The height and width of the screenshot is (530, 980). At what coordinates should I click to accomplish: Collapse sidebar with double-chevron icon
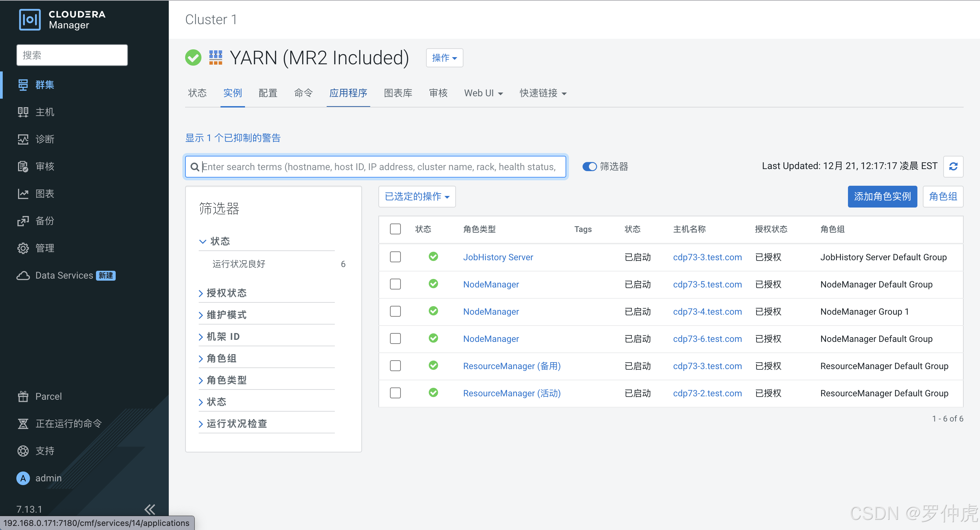(150, 509)
